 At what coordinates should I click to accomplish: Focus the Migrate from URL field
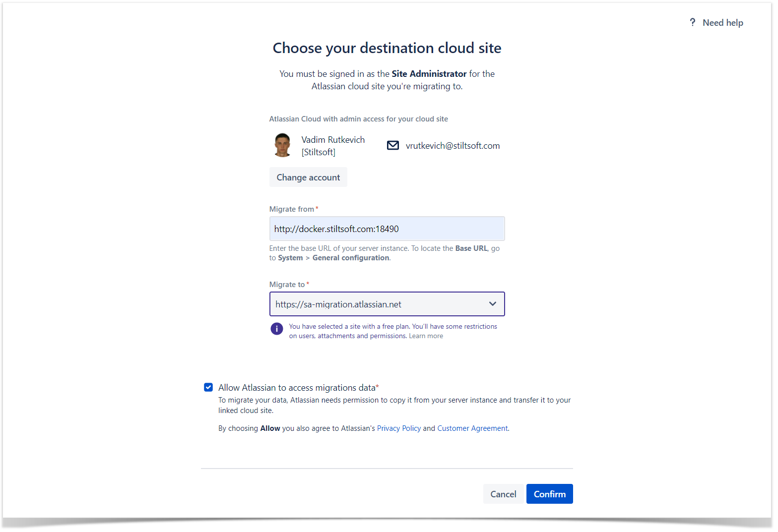coord(387,229)
